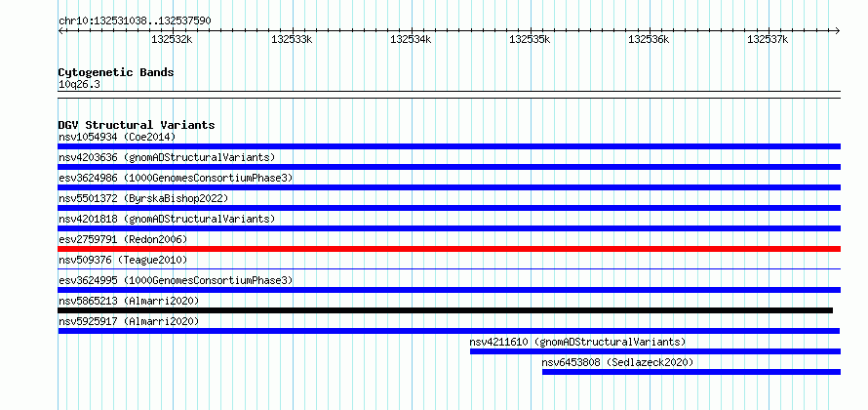The image size is (868, 410).
Task: Click the 132536k ruler label
Action: (x=649, y=39)
